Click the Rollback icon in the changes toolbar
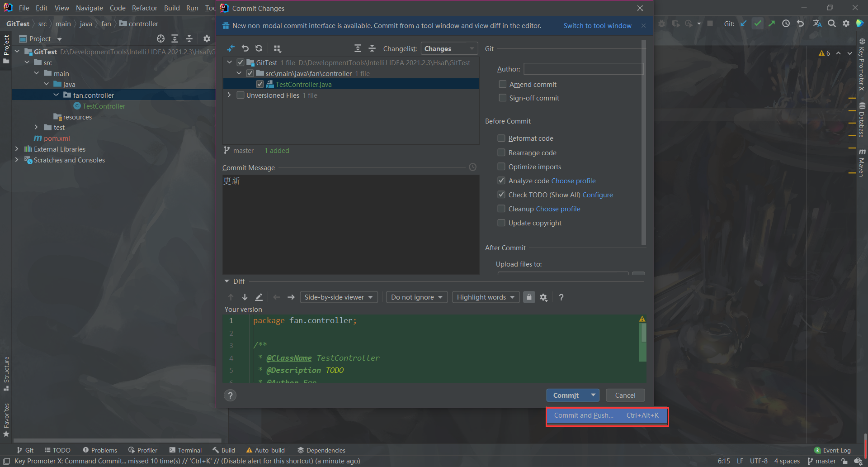 (x=245, y=48)
